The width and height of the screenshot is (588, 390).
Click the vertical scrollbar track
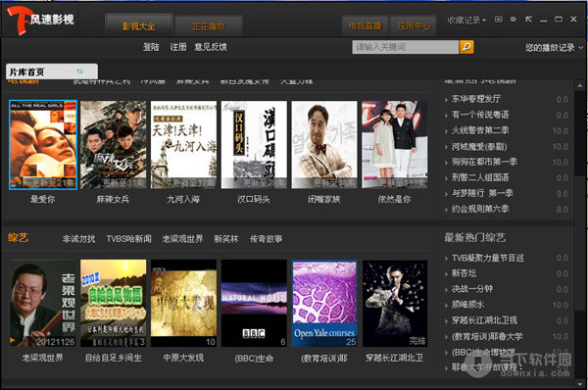[x=580, y=235]
